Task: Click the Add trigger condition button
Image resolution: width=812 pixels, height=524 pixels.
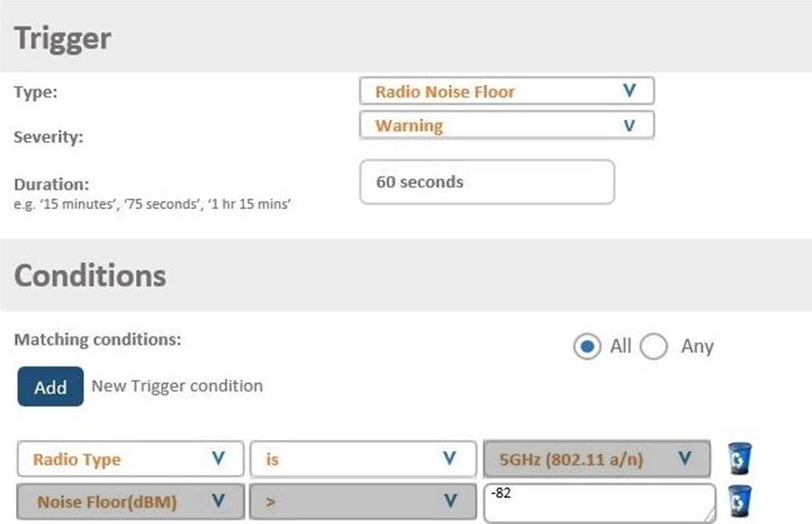Action: coord(50,387)
